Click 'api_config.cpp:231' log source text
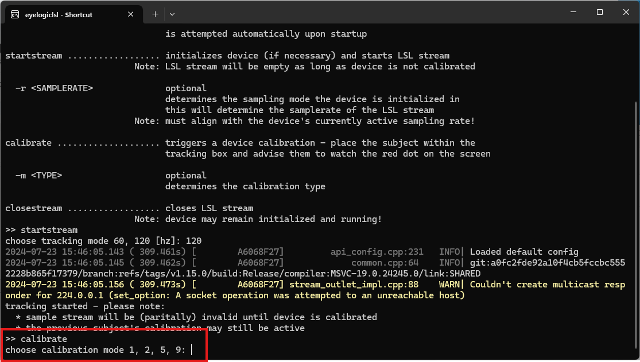 [377, 252]
